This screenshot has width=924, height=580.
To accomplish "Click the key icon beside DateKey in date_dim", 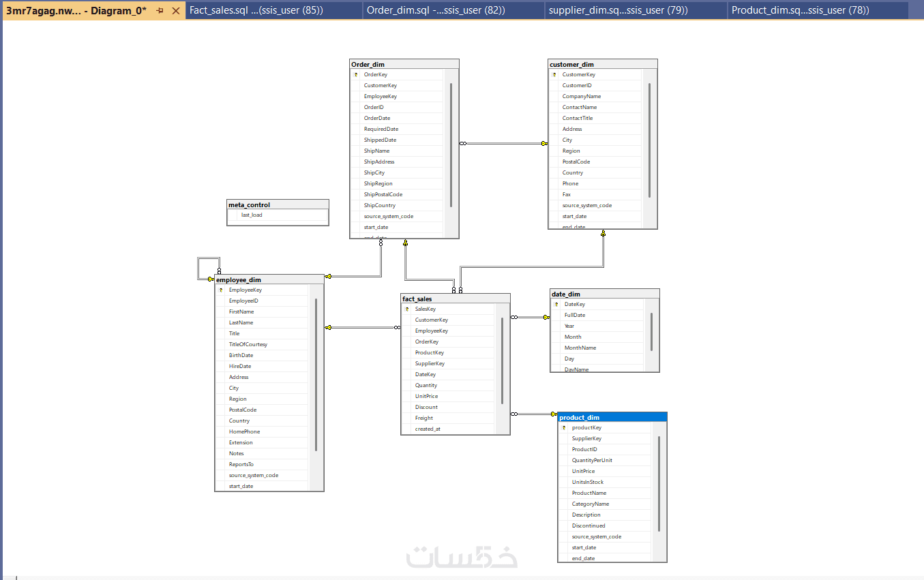I will [556, 304].
